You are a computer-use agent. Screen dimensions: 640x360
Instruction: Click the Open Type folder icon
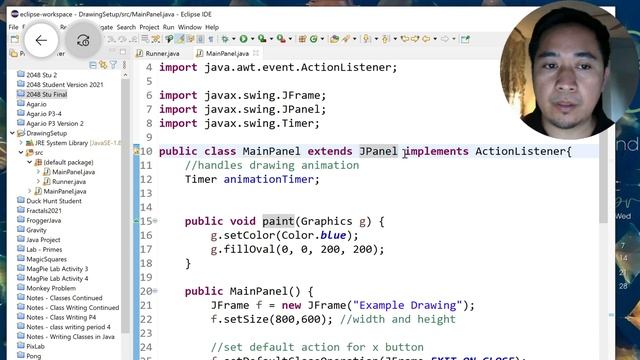[334, 39]
